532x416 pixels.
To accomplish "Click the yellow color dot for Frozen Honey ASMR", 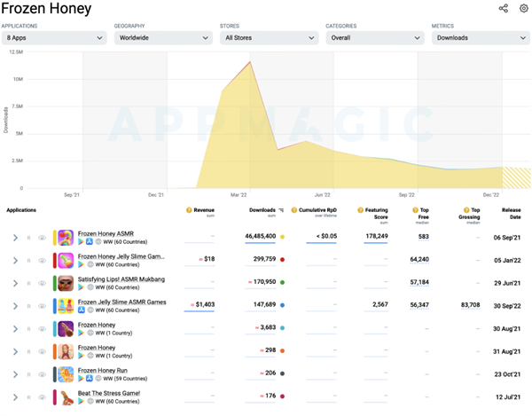I will pyautogui.click(x=282, y=237).
